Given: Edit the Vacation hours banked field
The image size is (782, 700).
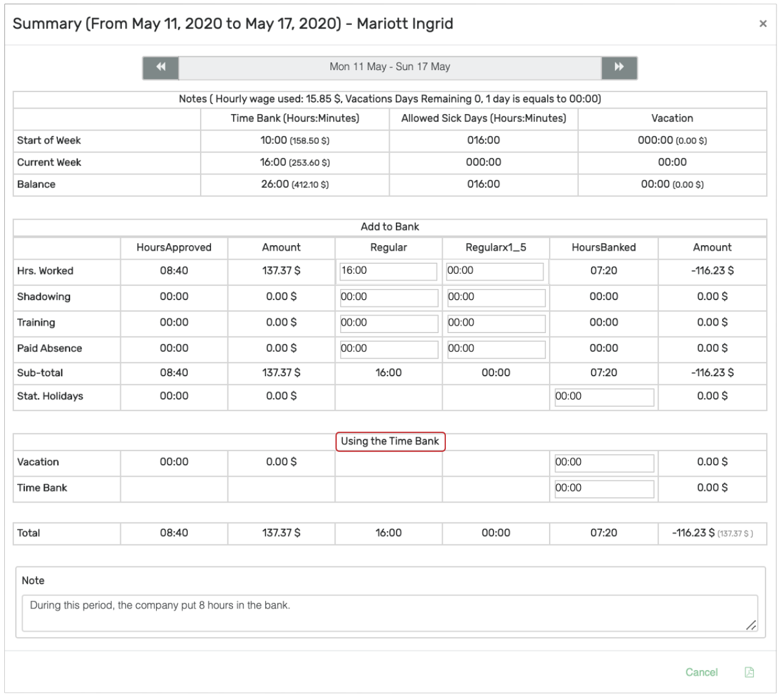Looking at the screenshot, I should 604,463.
